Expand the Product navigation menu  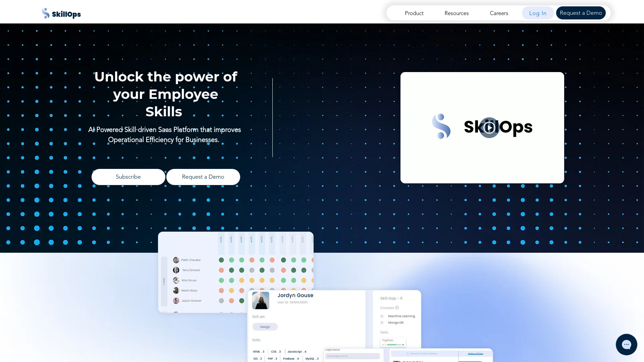coord(414,13)
